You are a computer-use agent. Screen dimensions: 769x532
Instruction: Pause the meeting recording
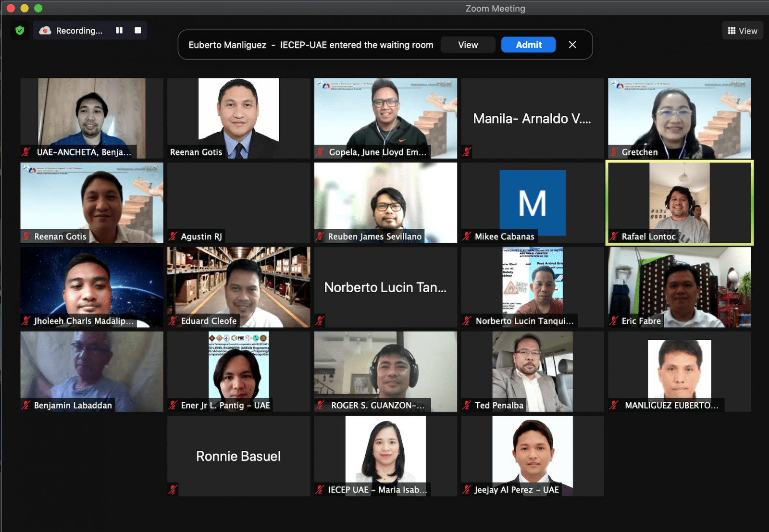119,30
